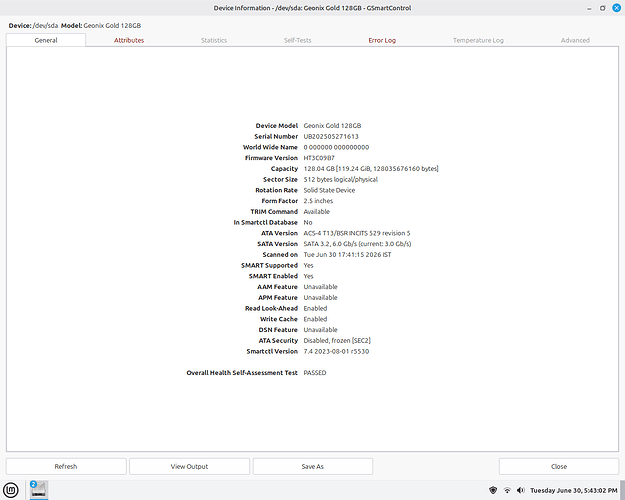Screen dimensions: 625x500
Task: Click Write Cache value Enabled
Action: point(315,319)
